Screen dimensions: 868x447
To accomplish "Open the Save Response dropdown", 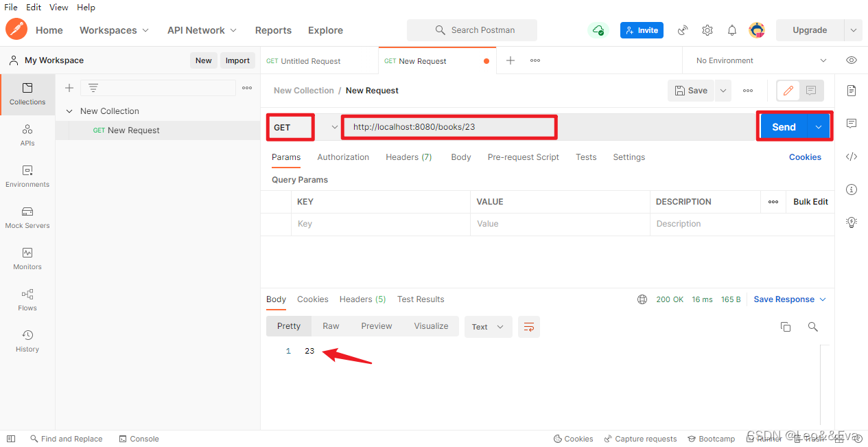I will (790, 299).
